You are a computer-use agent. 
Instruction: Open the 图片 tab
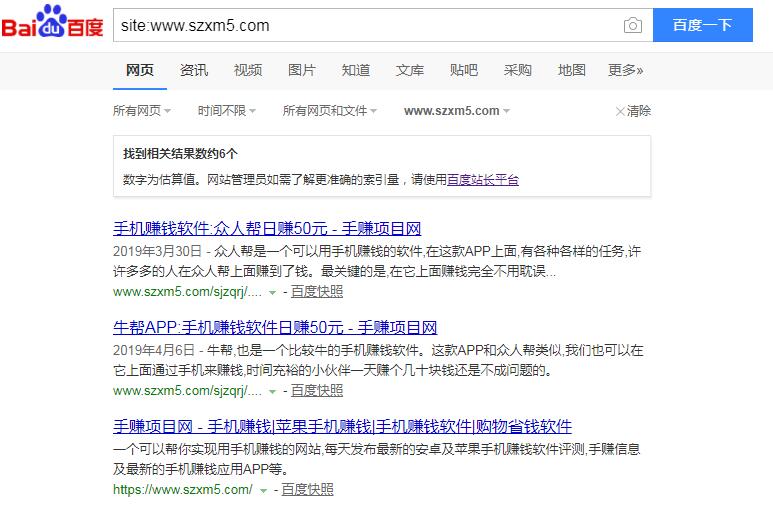point(302,70)
